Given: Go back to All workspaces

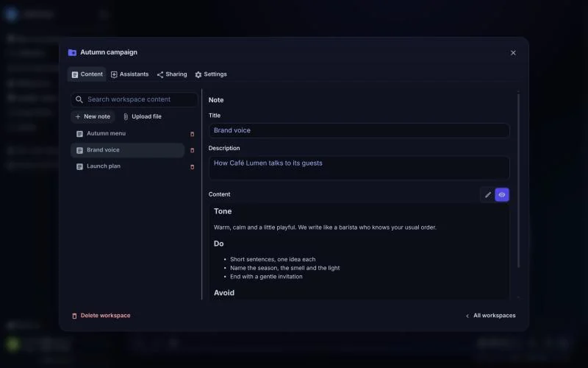Looking at the screenshot, I should 490,316.
